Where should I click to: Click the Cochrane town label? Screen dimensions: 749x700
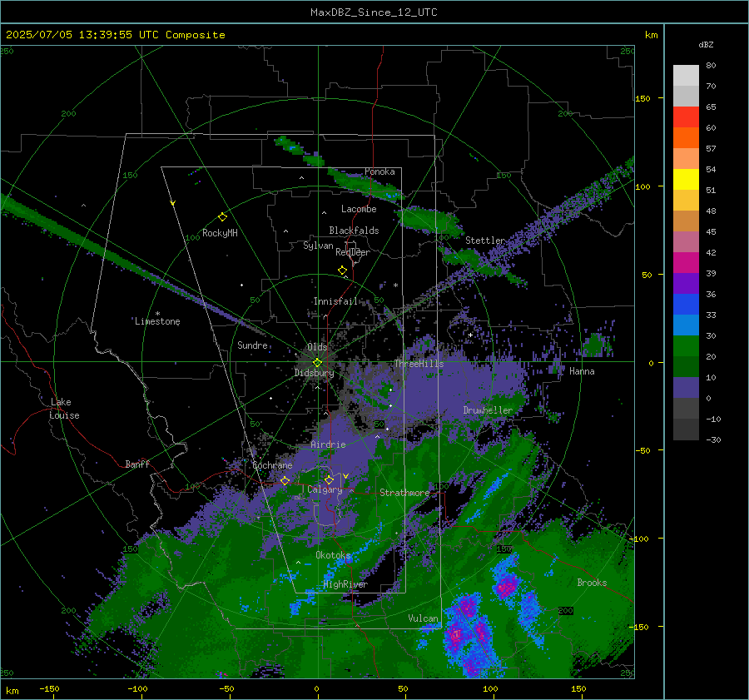click(x=272, y=465)
